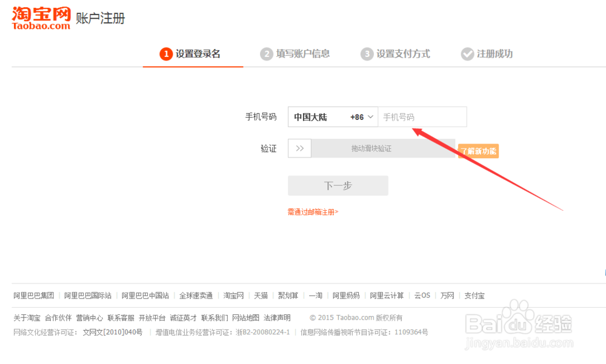Click the 手机号码 phone number input field

[422, 117]
